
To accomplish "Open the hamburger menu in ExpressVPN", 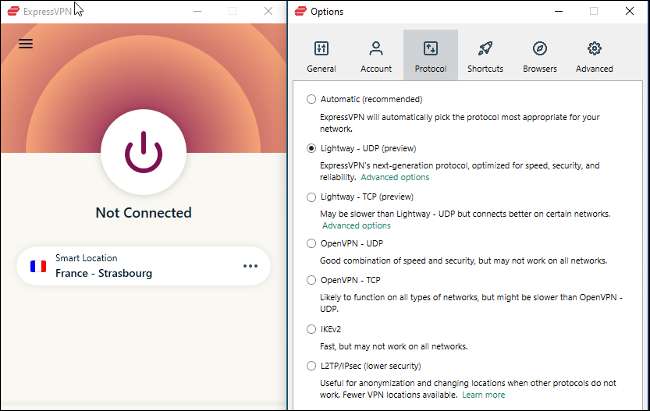I will coord(26,43).
